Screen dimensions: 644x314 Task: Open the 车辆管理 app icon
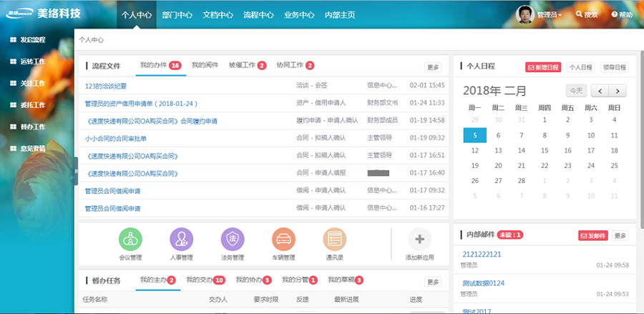pyautogui.click(x=284, y=240)
